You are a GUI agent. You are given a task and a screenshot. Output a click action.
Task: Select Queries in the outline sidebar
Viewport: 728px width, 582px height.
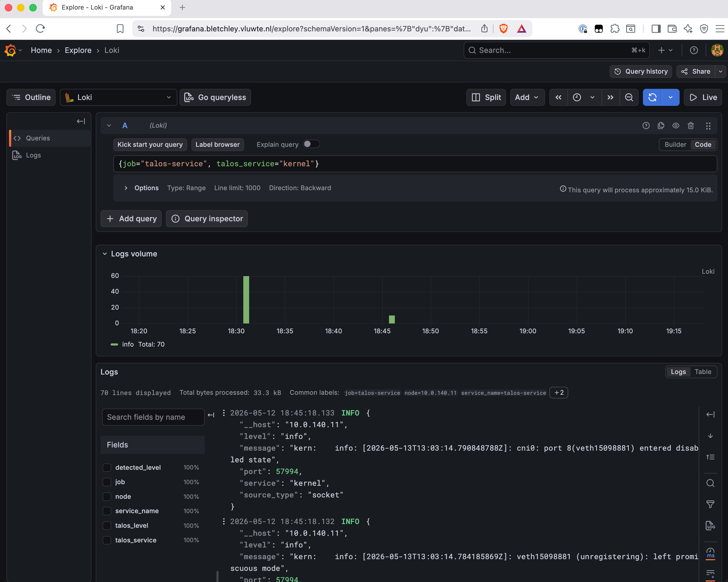click(50, 138)
